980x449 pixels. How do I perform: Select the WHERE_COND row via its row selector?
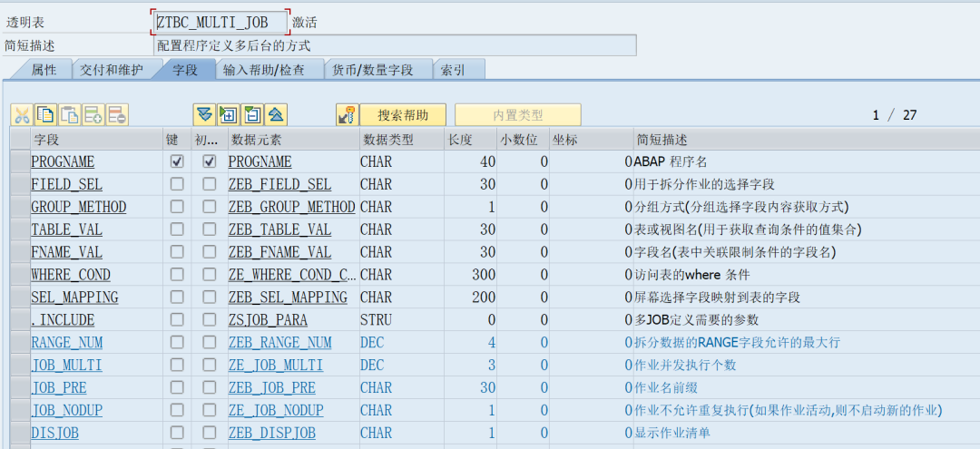coord(21,275)
